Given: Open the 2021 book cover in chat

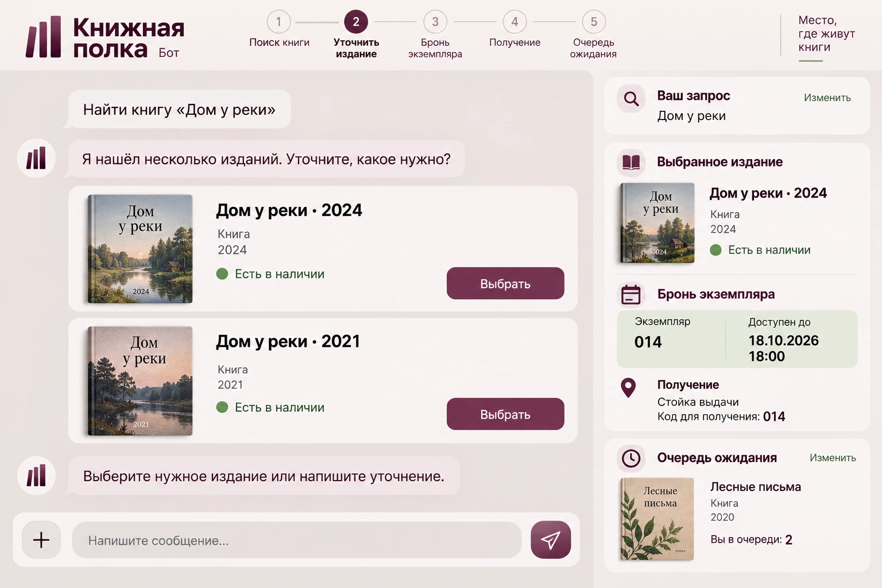Looking at the screenshot, I should click(140, 381).
